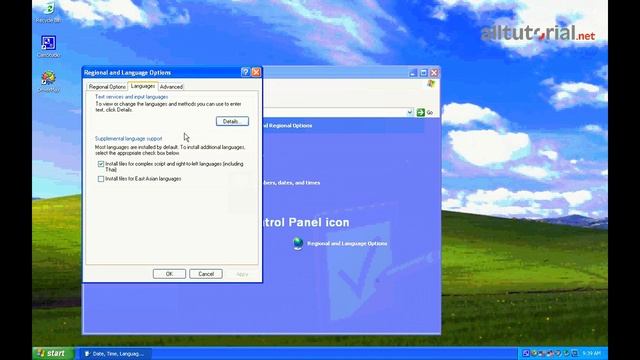Click the Supplemental language support heading
640x360 pixels.
[x=129, y=139]
